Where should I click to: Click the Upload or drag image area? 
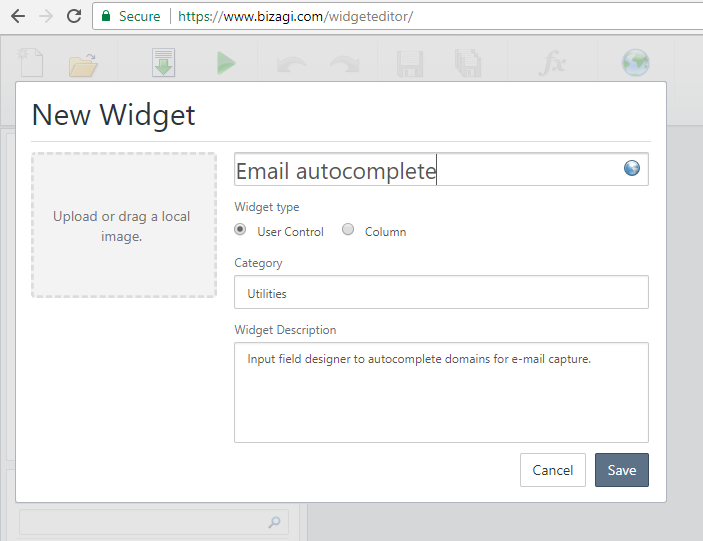pos(124,225)
